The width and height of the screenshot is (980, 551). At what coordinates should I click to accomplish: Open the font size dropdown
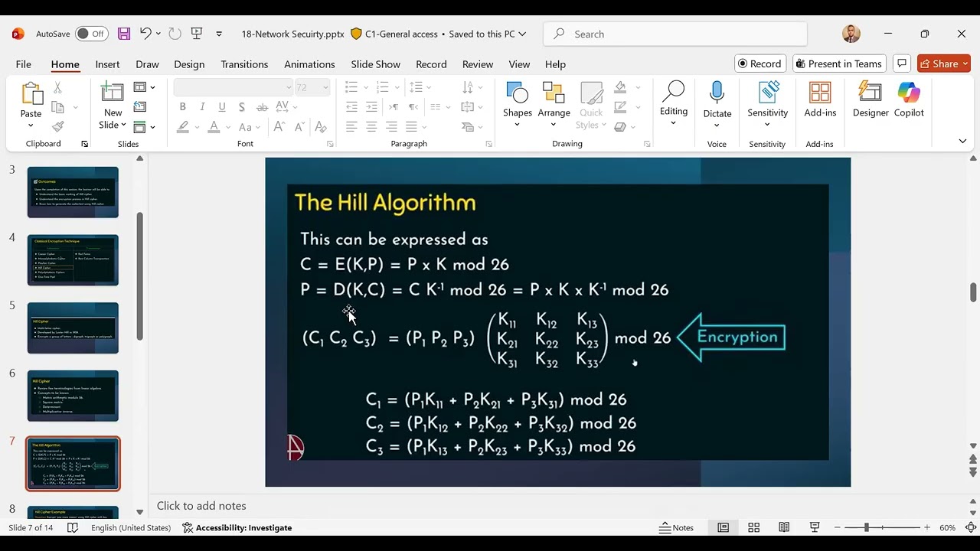click(x=325, y=87)
